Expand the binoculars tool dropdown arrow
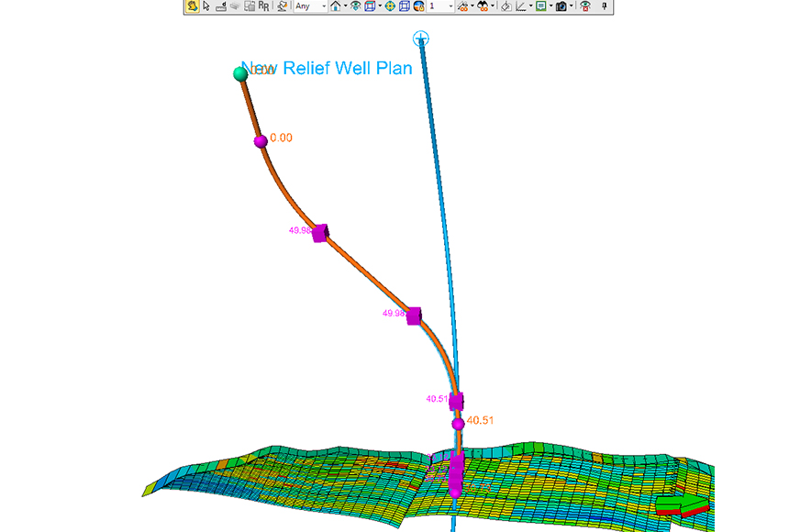The height and width of the screenshot is (532, 789). coord(494,6)
